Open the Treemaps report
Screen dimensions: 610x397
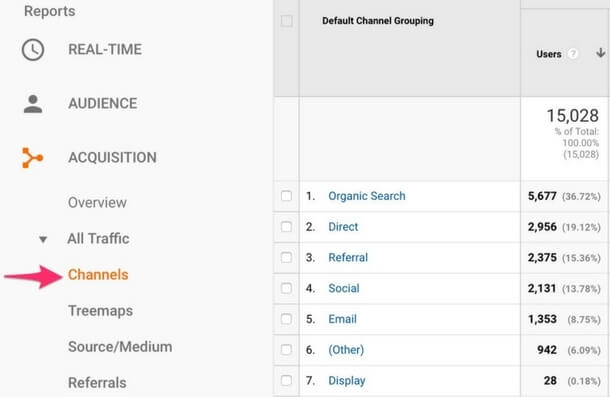pyautogui.click(x=100, y=311)
